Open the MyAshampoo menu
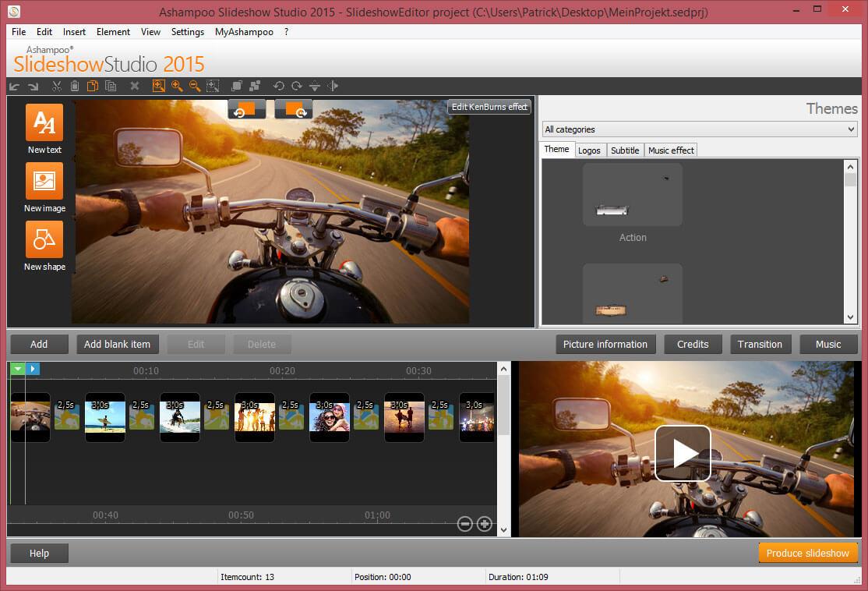 [244, 31]
